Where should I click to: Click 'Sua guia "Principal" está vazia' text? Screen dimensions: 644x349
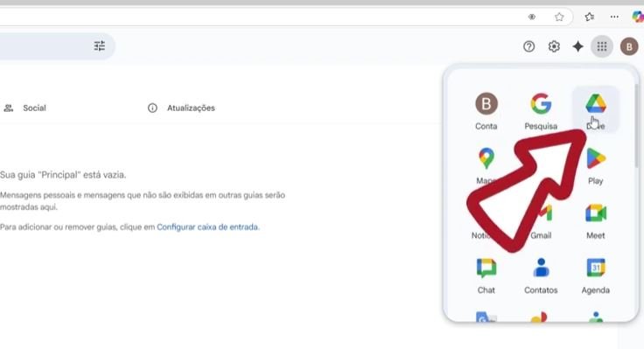tap(63, 175)
